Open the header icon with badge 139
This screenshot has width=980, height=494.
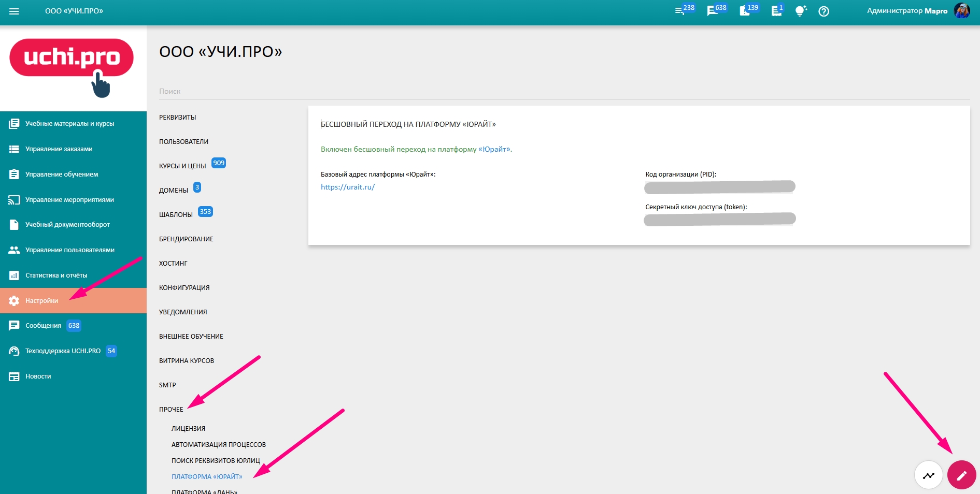click(744, 11)
